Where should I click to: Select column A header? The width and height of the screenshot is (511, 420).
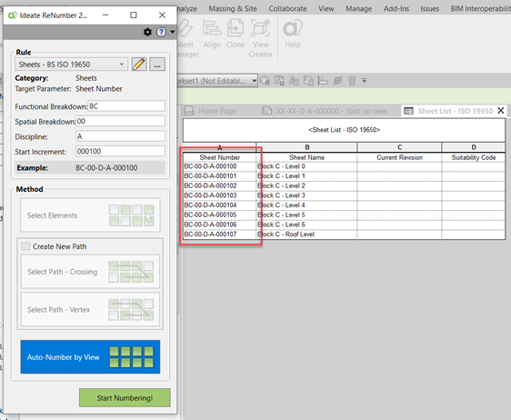(220, 147)
